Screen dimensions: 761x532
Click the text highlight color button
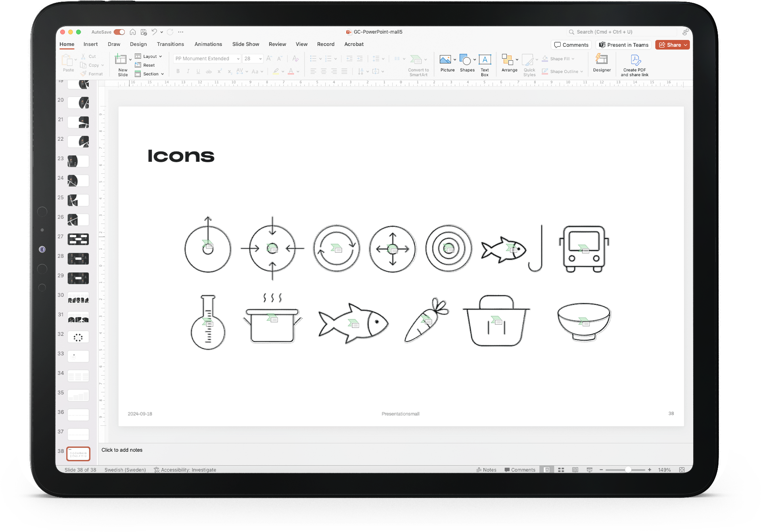pyautogui.click(x=276, y=71)
